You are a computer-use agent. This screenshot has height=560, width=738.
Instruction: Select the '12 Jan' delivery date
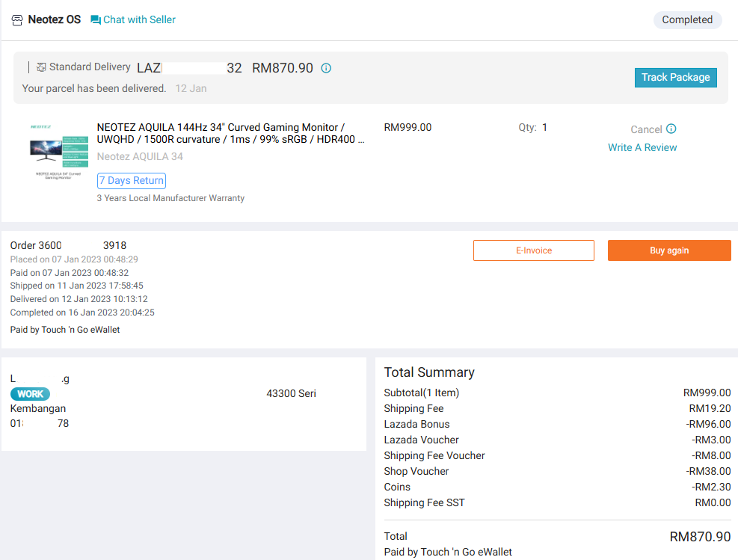[191, 88]
